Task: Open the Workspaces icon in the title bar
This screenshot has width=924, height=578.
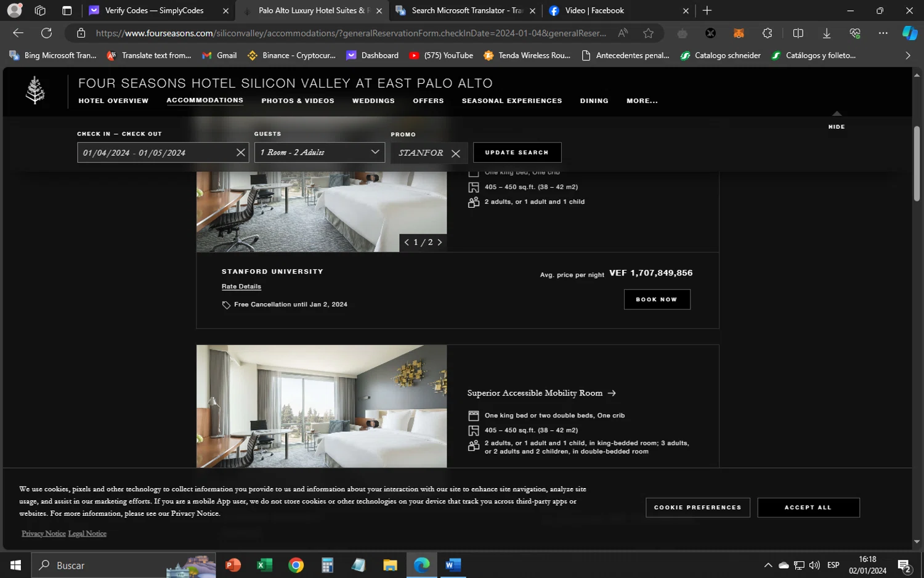Action: [x=40, y=10]
